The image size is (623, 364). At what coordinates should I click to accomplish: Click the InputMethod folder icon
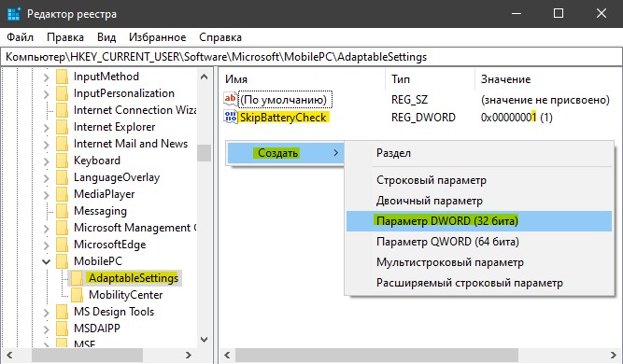tap(62, 77)
